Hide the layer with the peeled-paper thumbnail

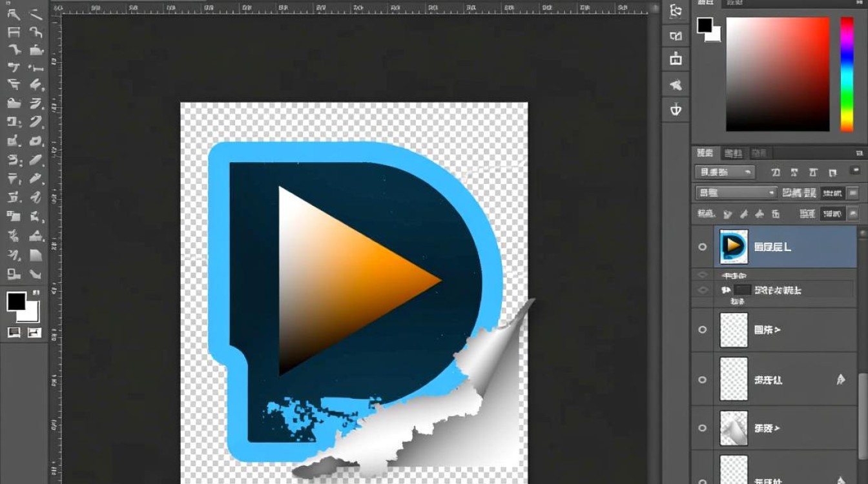click(x=703, y=428)
